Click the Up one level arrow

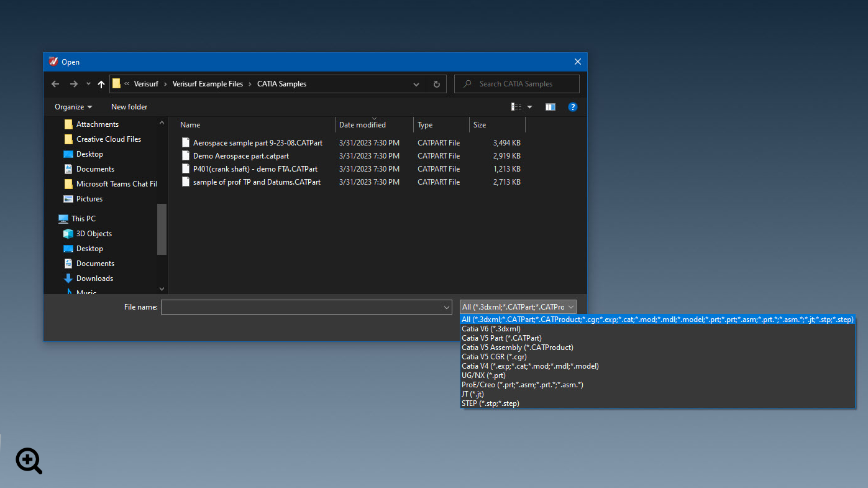coord(101,84)
